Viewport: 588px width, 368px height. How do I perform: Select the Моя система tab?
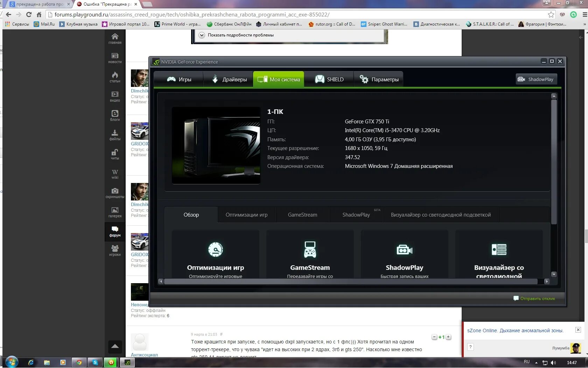click(279, 79)
